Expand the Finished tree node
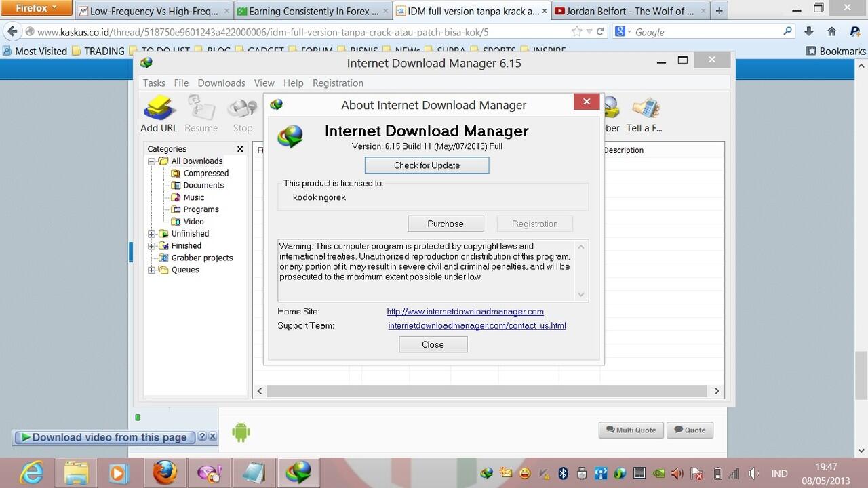 tap(152, 246)
